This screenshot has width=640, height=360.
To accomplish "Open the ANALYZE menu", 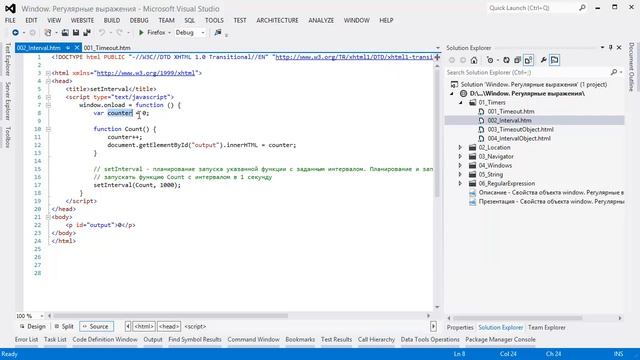I will (x=321, y=20).
